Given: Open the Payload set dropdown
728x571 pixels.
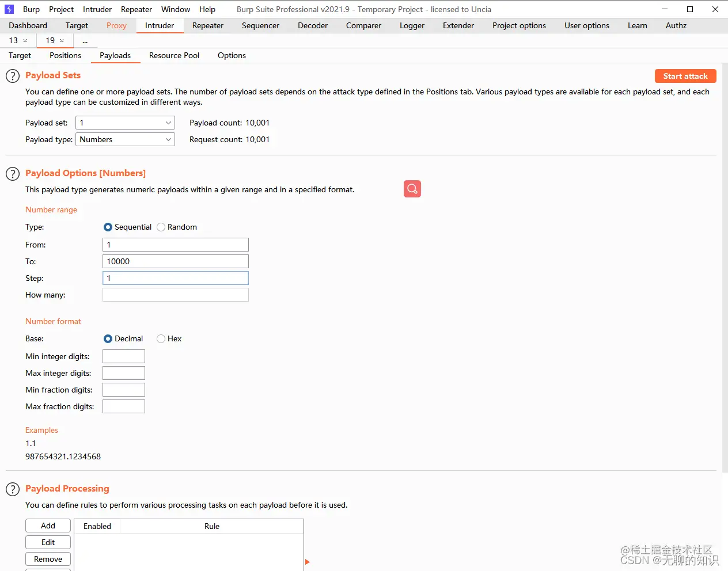Looking at the screenshot, I should coord(125,123).
